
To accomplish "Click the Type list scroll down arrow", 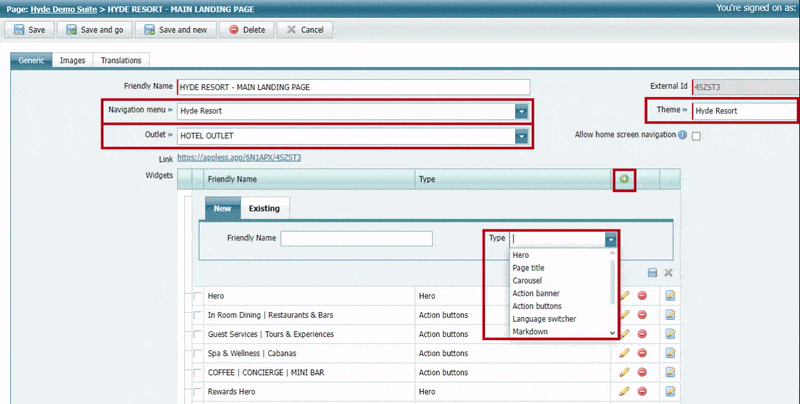I will tap(612, 333).
